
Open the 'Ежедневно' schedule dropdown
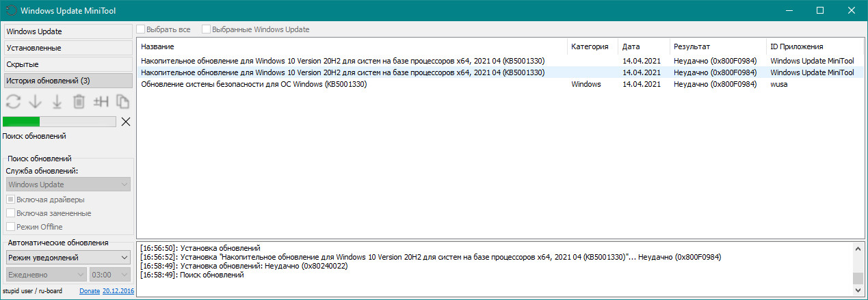tap(46, 274)
